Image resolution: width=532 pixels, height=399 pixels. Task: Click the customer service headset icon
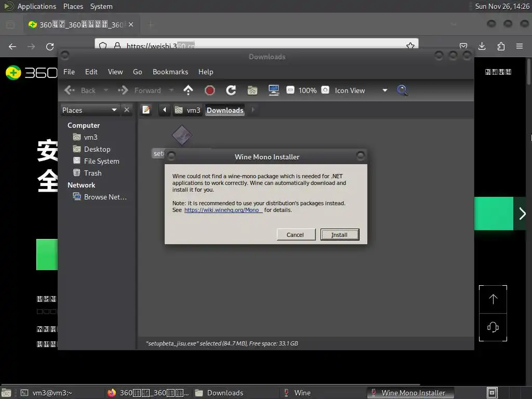coord(493,327)
